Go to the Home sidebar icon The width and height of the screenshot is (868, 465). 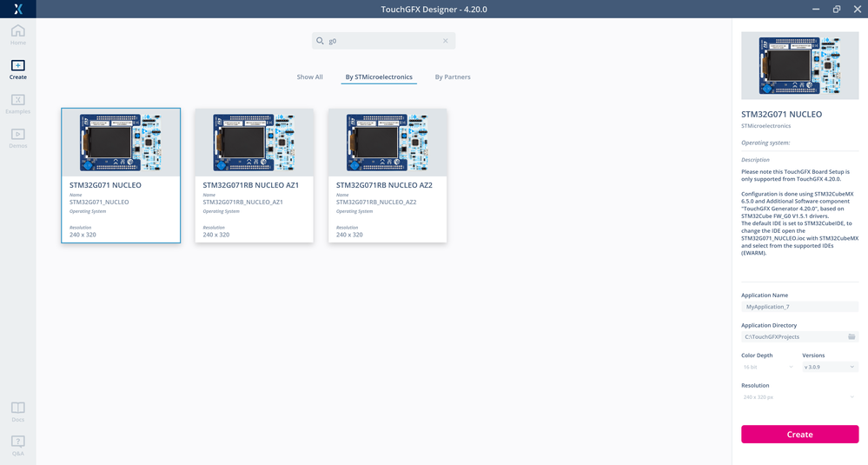pos(17,34)
